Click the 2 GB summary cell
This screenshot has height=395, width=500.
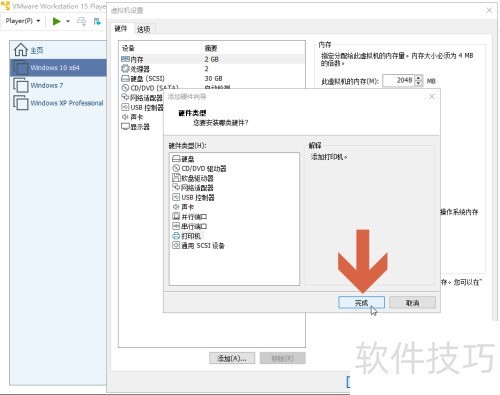pos(212,59)
